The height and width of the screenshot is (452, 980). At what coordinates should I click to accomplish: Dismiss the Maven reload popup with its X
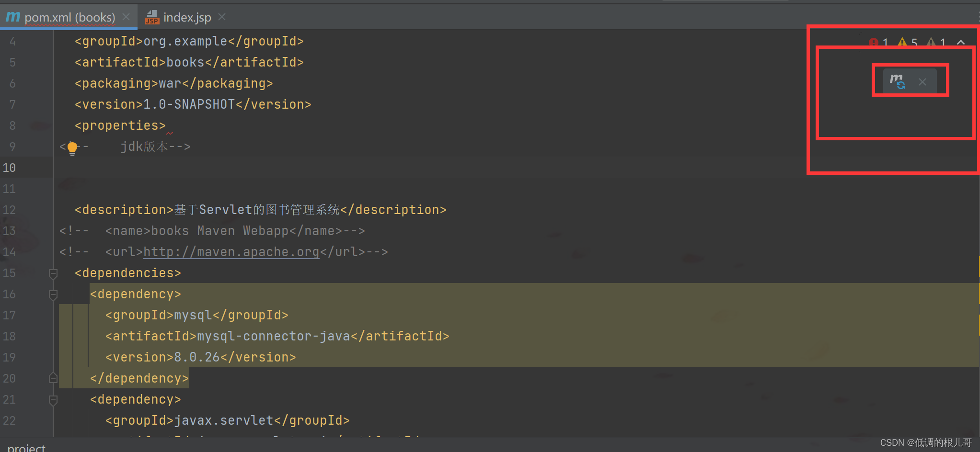pos(923,81)
